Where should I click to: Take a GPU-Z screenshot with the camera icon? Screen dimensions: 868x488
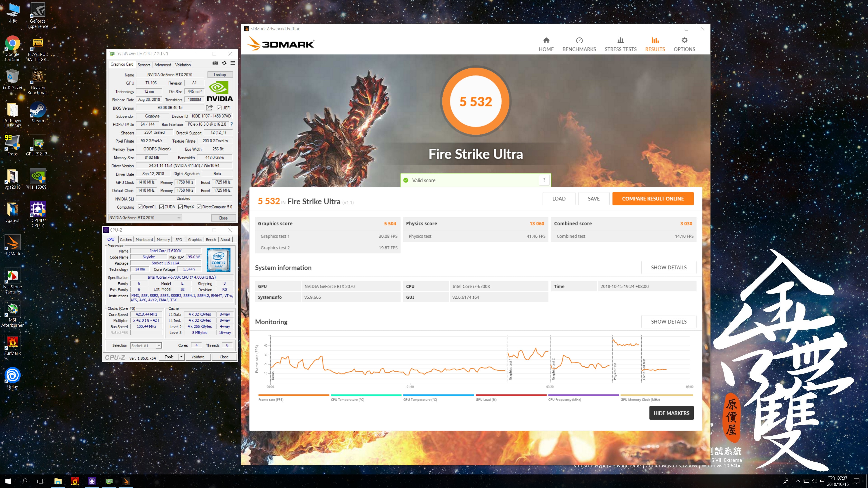(215, 63)
